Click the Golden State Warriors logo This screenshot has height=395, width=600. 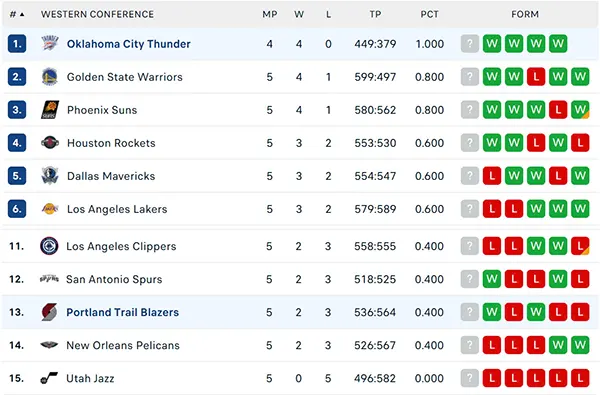pyautogui.click(x=50, y=77)
